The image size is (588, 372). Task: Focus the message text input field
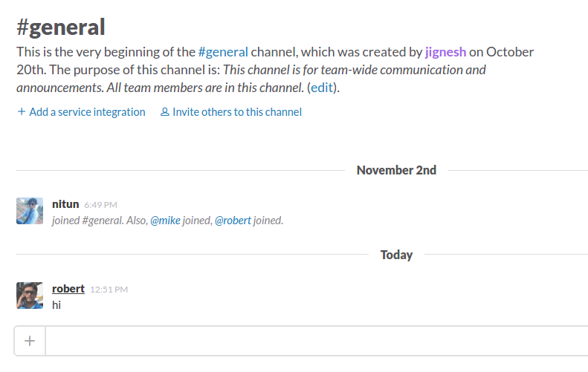click(x=312, y=341)
